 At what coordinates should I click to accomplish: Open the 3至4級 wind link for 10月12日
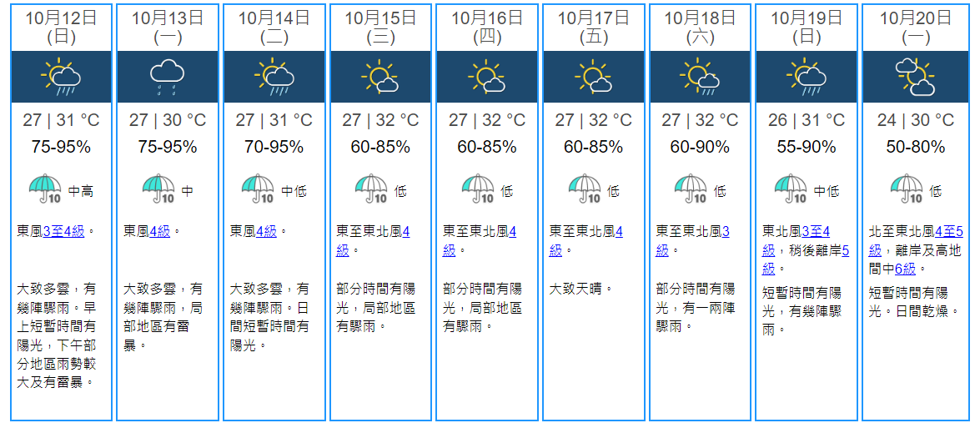64,231
